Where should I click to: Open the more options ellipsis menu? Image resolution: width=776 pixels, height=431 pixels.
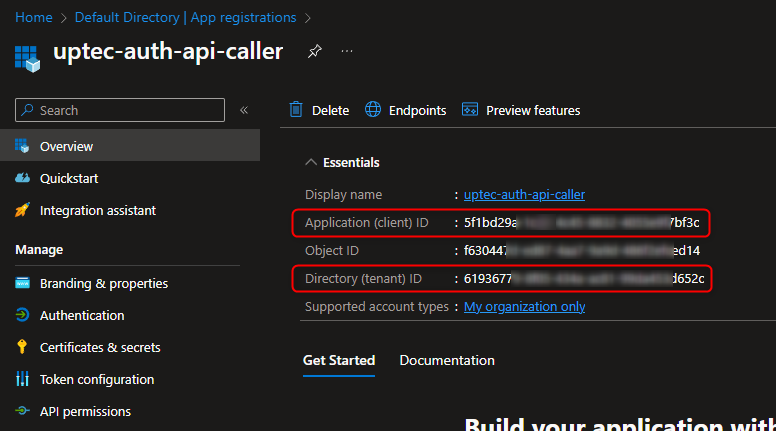click(346, 51)
